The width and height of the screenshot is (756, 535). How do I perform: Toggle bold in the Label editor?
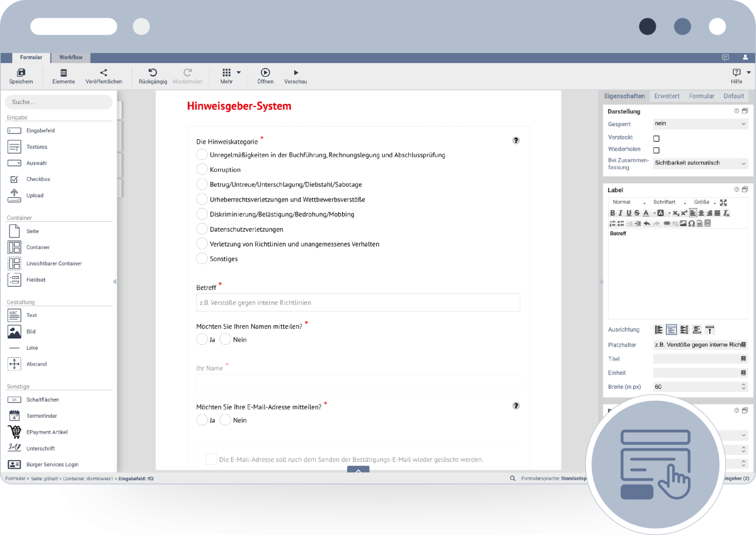(613, 213)
